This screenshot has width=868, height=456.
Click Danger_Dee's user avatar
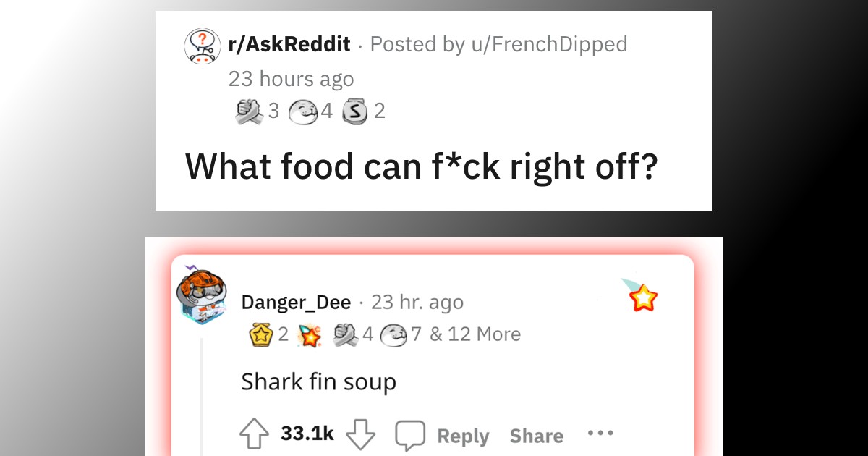[203, 298]
